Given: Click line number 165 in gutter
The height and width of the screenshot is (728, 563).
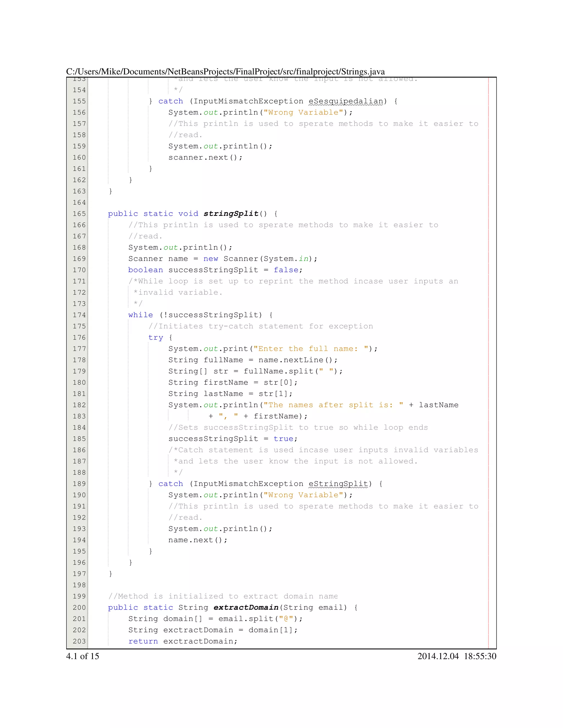Looking at the screenshot, I should coord(79,214).
